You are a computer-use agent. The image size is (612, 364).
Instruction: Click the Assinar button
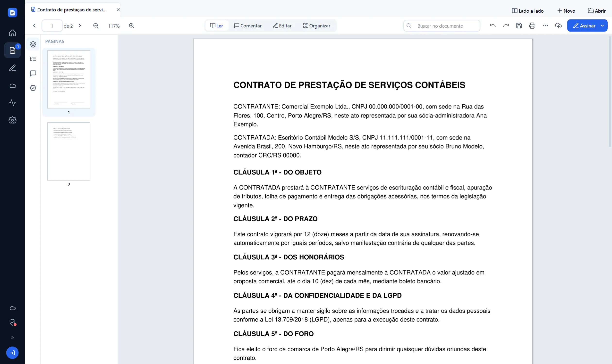584,26
